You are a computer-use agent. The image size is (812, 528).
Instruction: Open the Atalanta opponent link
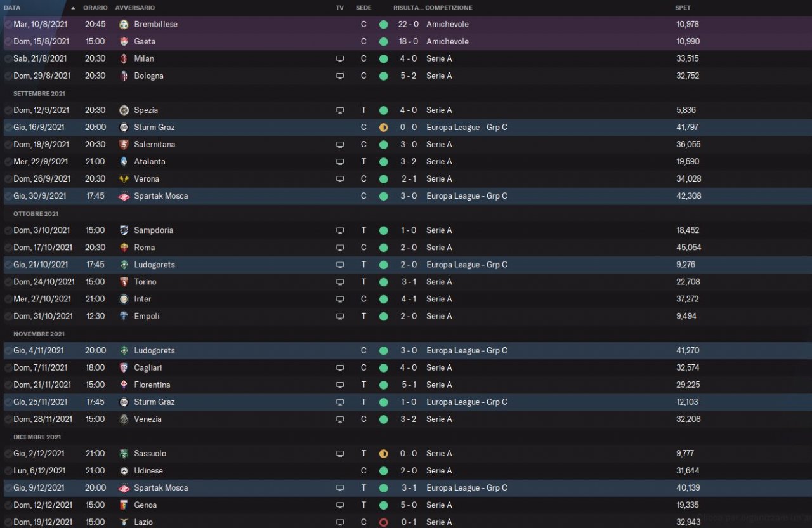(150, 162)
